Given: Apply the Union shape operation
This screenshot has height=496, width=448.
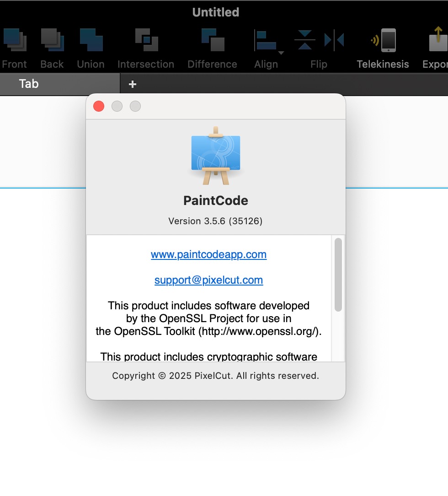Looking at the screenshot, I should [91, 40].
